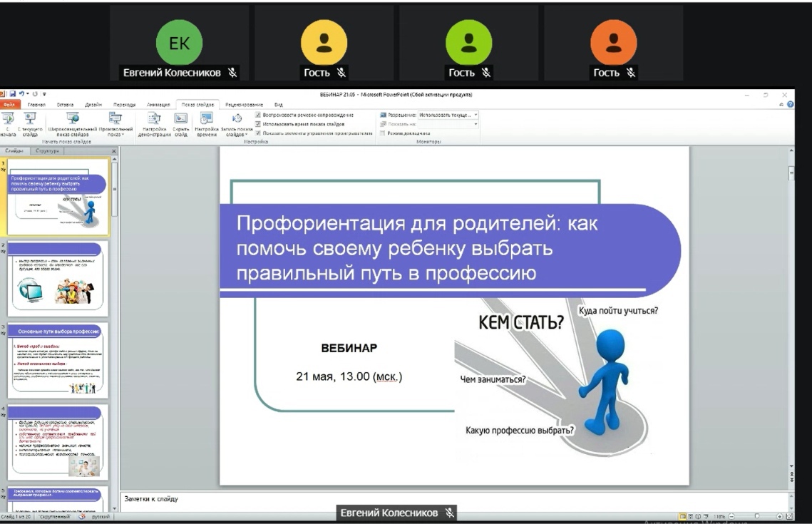Select slide 2 thumbnail with professions image
Screen dimensions: 812x524
point(58,278)
